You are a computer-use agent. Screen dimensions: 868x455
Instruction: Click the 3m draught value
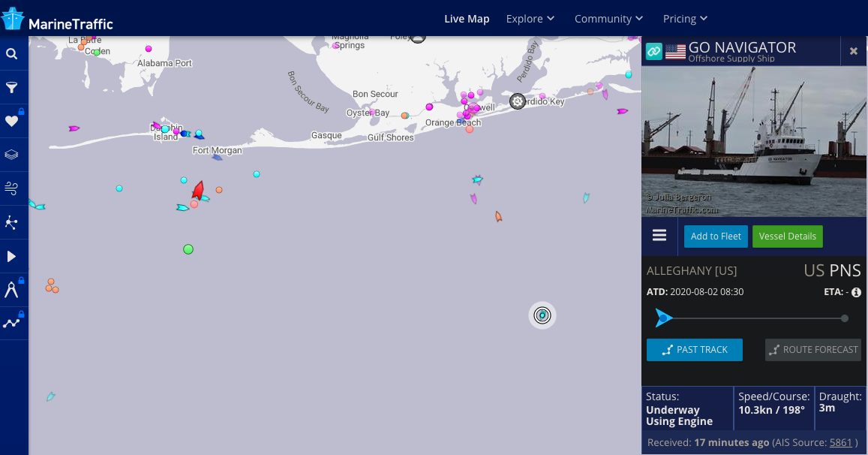coord(827,408)
